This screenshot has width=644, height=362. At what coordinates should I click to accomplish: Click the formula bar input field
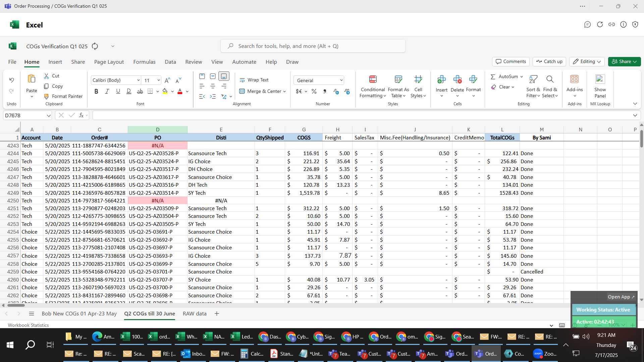(x=362, y=115)
